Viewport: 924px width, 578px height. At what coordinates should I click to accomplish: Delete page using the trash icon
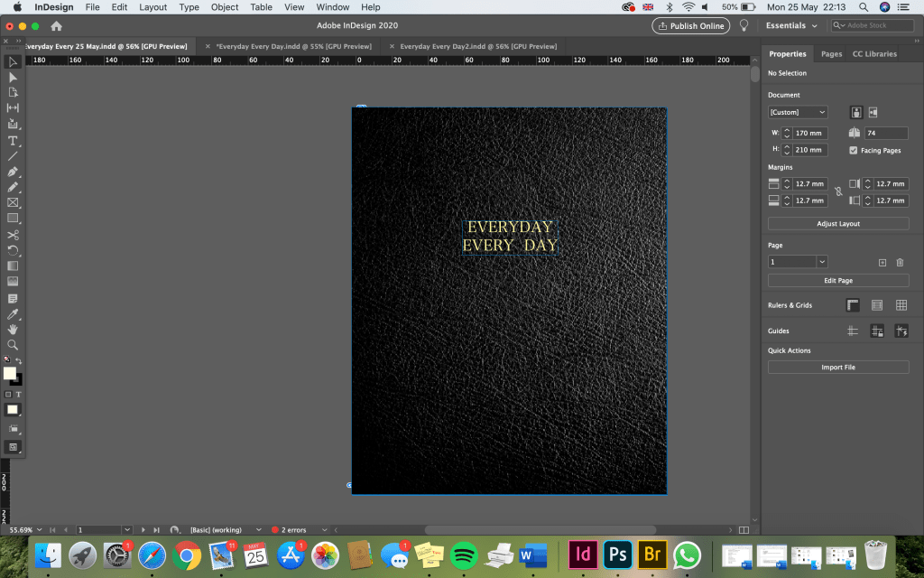tap(900, 262)
